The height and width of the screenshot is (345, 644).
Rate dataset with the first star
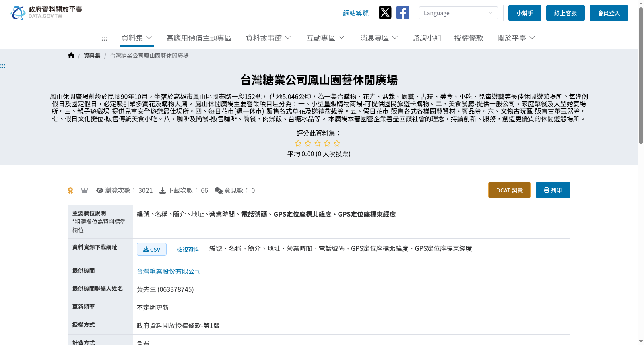click(x=298, y=143)
